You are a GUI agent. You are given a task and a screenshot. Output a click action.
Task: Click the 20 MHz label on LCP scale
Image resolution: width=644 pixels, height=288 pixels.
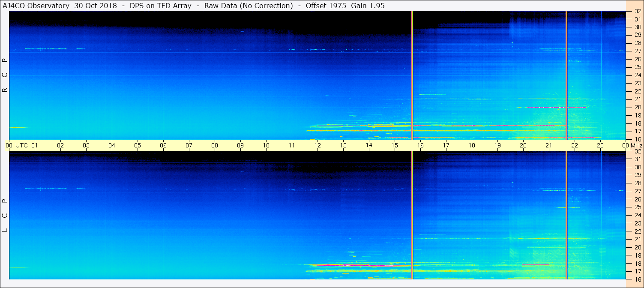point(637,247)
